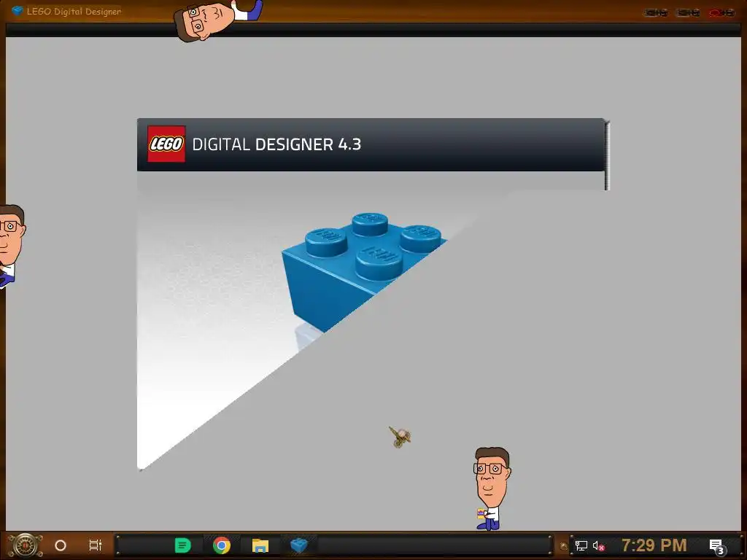Maximize the LEGO Digital Designer window
This screenshot has height=560, width=747.
689,13
